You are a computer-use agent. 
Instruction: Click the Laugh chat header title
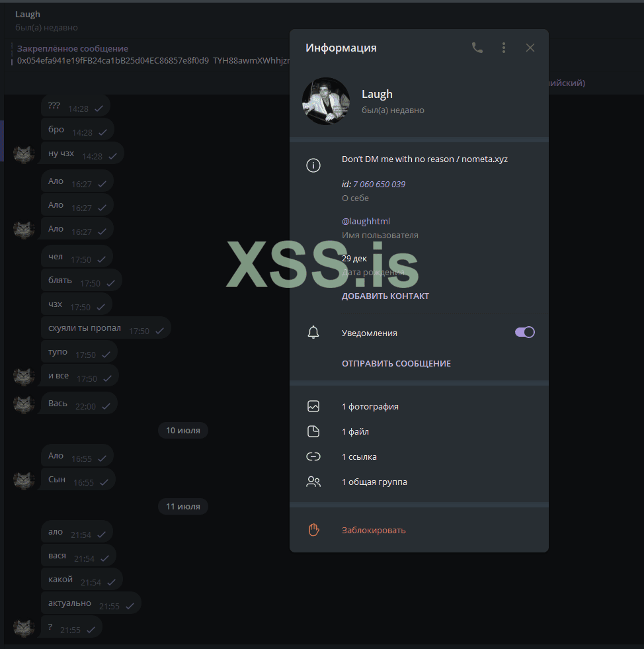[28, 15]
